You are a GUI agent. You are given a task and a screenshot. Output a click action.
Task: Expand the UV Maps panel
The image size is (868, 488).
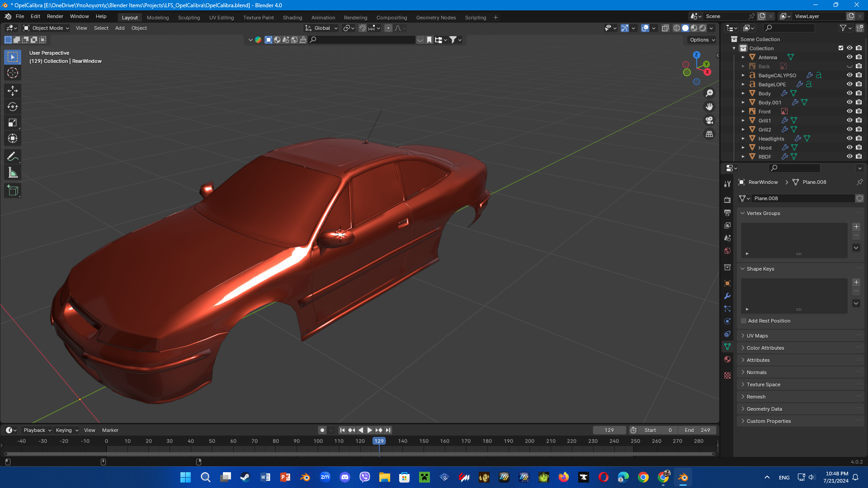click(x=757, y=336)
